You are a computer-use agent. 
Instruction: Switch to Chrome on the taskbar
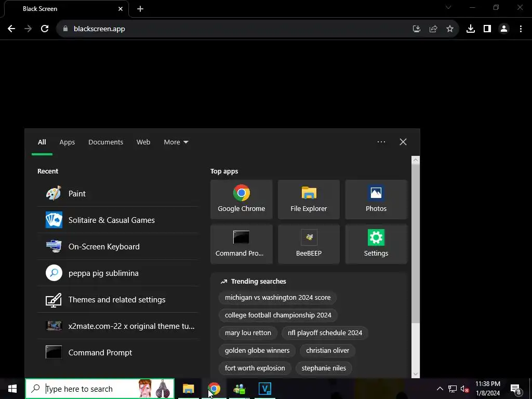point(214,389)
